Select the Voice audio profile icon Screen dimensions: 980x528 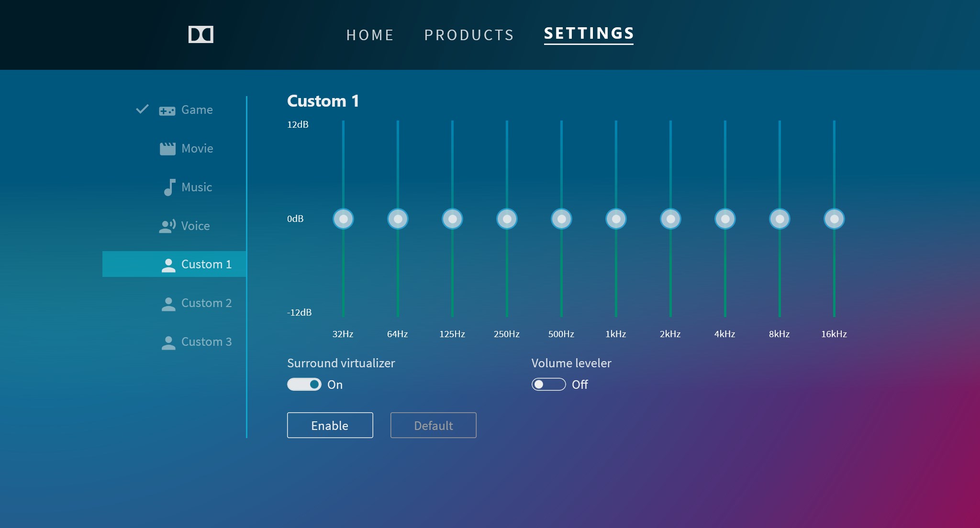click(168, 226)
